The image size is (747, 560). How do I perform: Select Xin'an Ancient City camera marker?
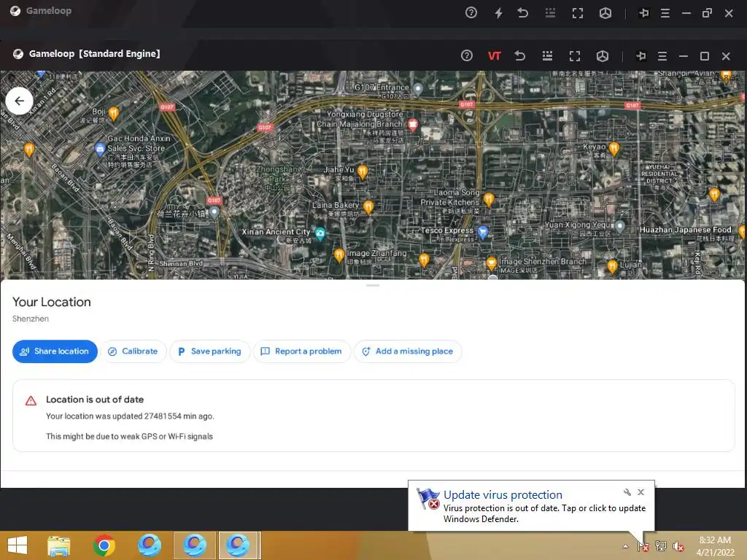320,233
